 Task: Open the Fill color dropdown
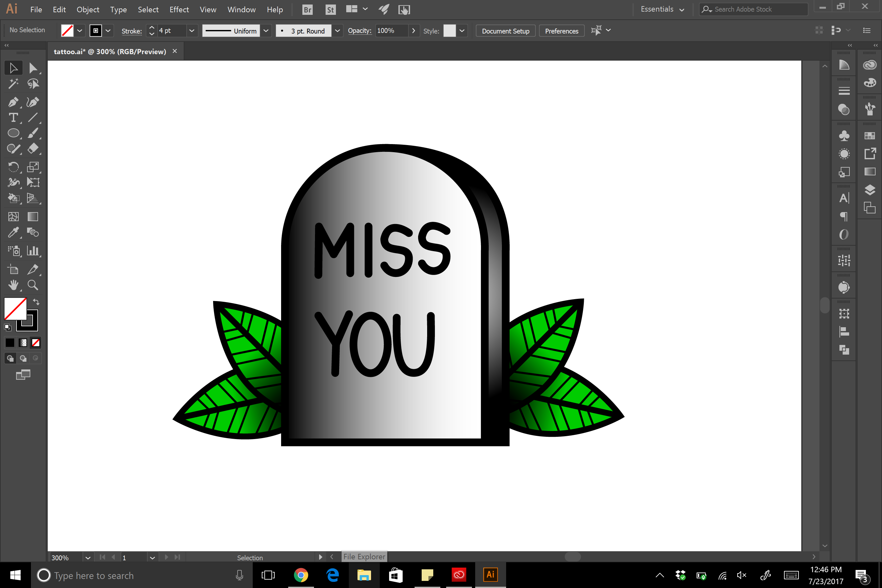click(x=80, y=31)
